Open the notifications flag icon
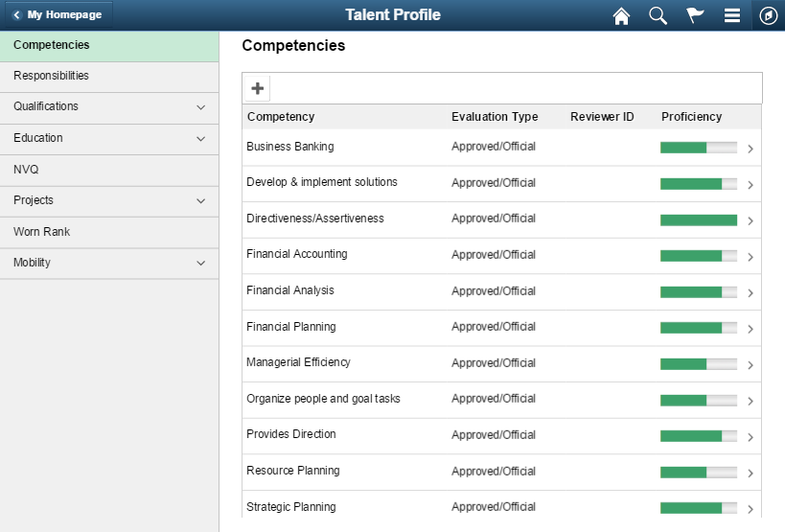785x532 pixels. (695, 15)
